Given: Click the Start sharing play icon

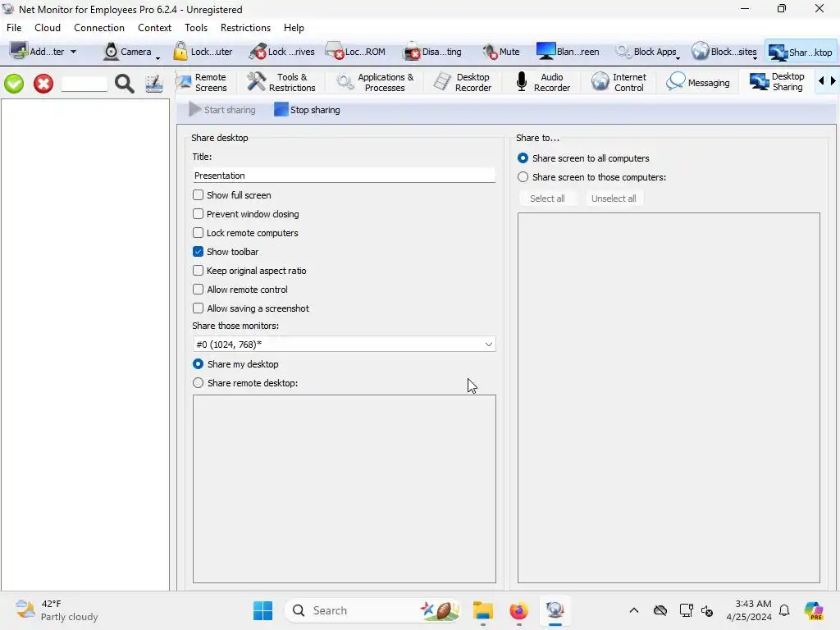Looking at the screenshot, I should tap(195, 110).
